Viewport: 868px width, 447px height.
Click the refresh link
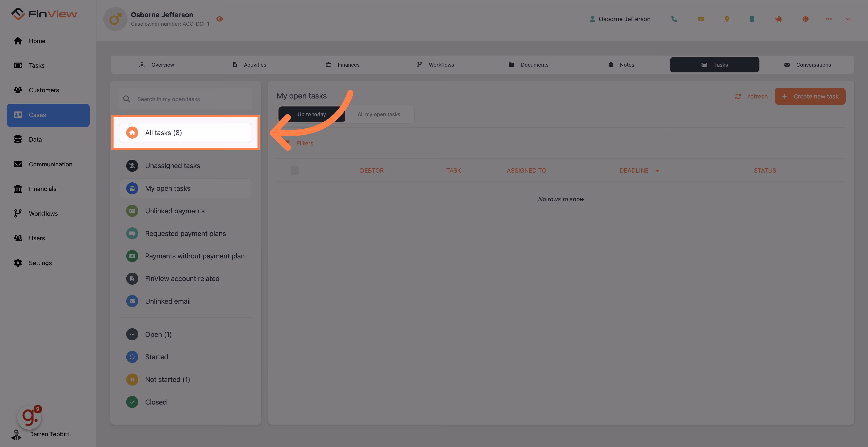tap(751, 96)
